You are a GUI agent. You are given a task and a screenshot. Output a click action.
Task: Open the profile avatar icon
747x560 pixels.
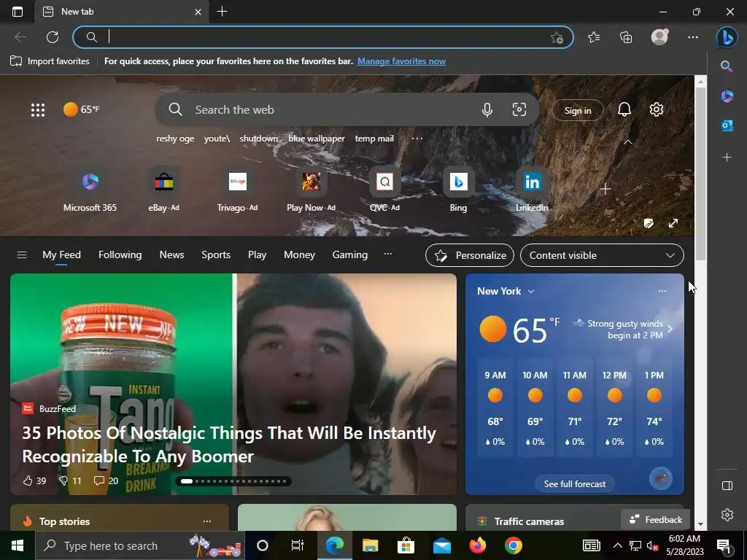click(659, 37)
